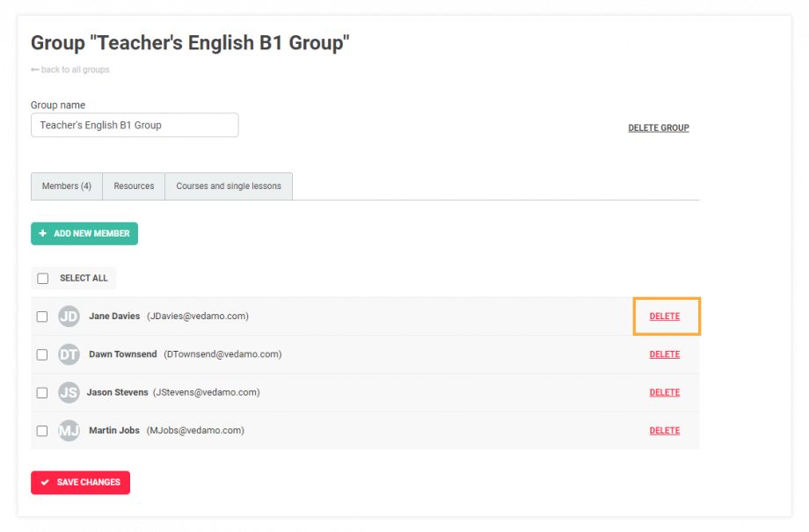
Task: Click the checkmark icon on Save Changes
Action: (x=45, y=482)
